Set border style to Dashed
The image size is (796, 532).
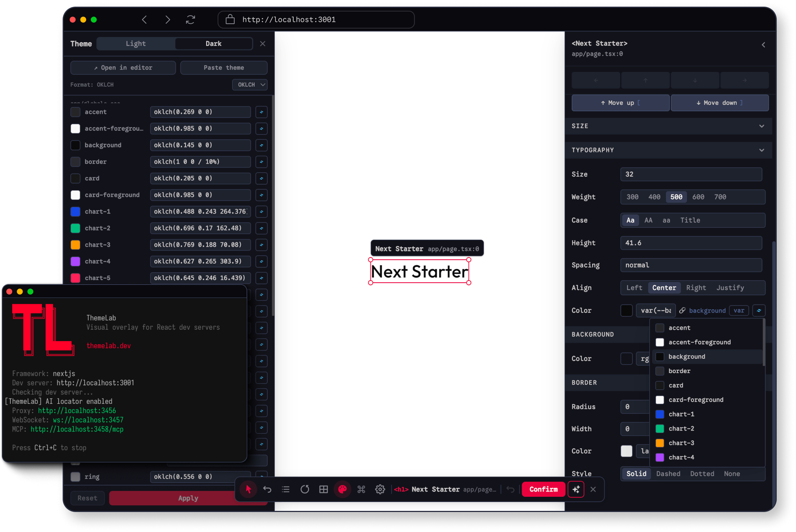coord(668,474)
